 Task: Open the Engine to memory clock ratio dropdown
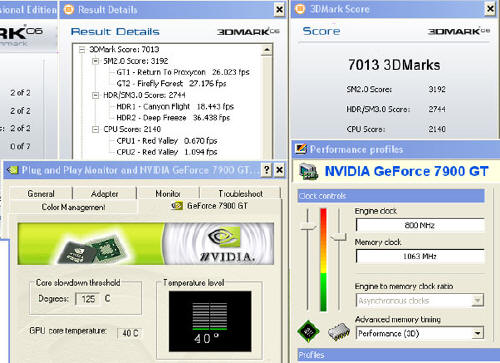click(477, 301)
